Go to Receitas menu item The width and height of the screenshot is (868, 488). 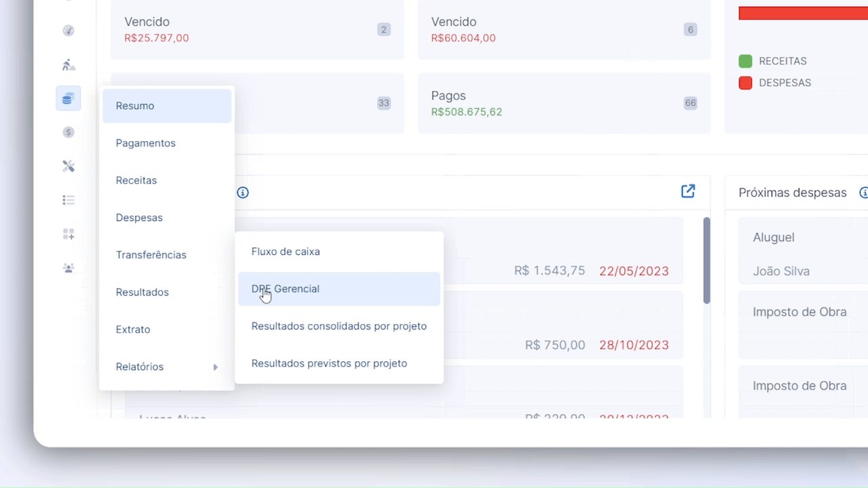pos(167,180)
